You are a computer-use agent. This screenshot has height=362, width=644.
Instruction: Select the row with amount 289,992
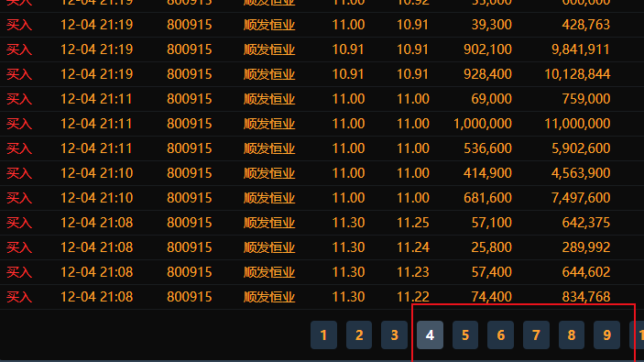pyautogui.click(x=322, y=247)
